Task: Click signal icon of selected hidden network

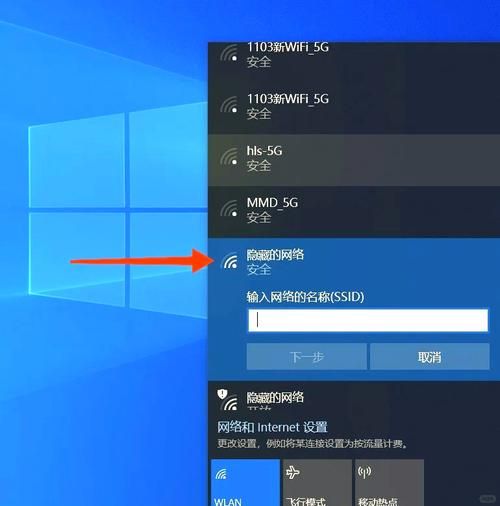Action: (x=229, y=261)
